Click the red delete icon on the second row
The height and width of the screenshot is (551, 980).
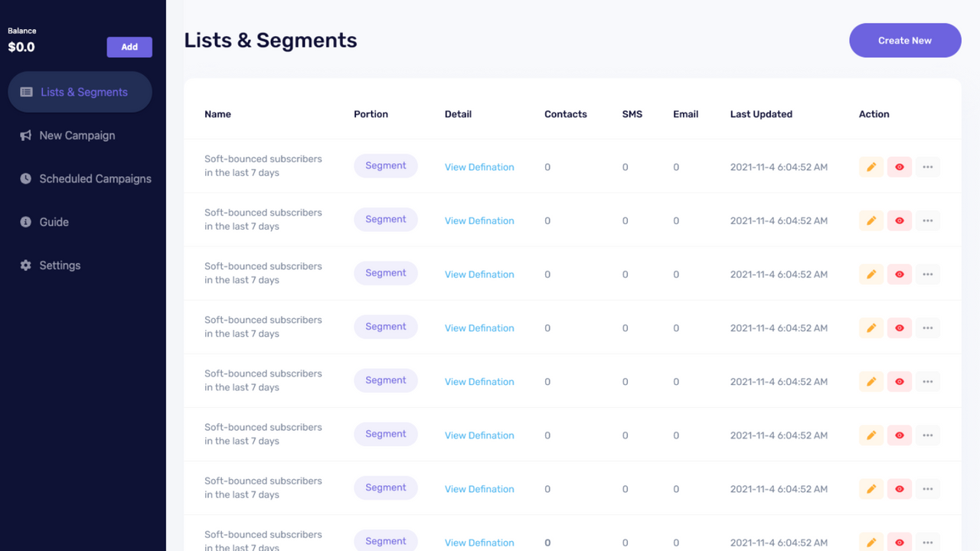(899, 220)
